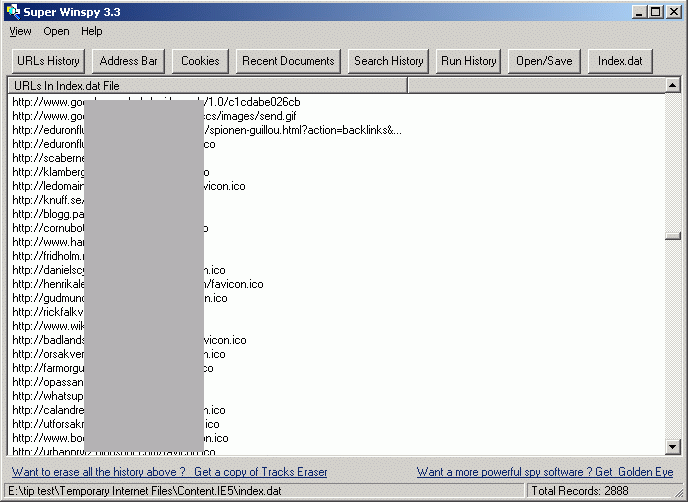Show the URLs History list
This screenshot has width=688, height=502.
click(x=48, y=61)
